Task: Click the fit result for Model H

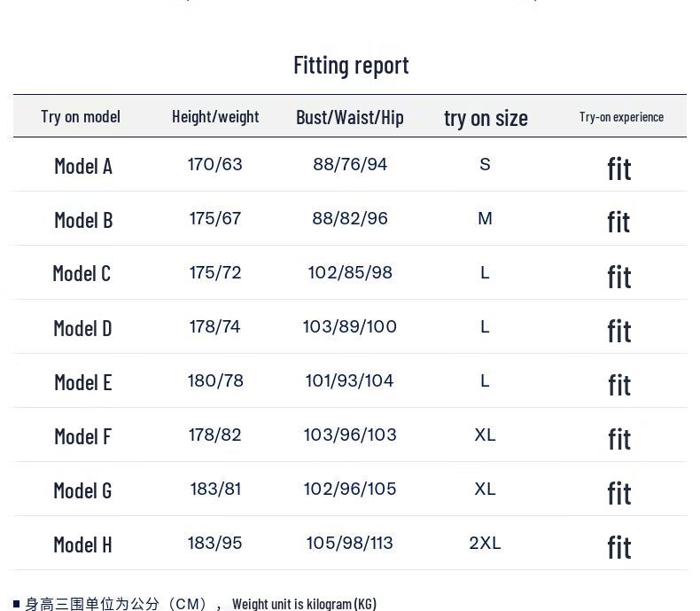Action: point(619,547)
